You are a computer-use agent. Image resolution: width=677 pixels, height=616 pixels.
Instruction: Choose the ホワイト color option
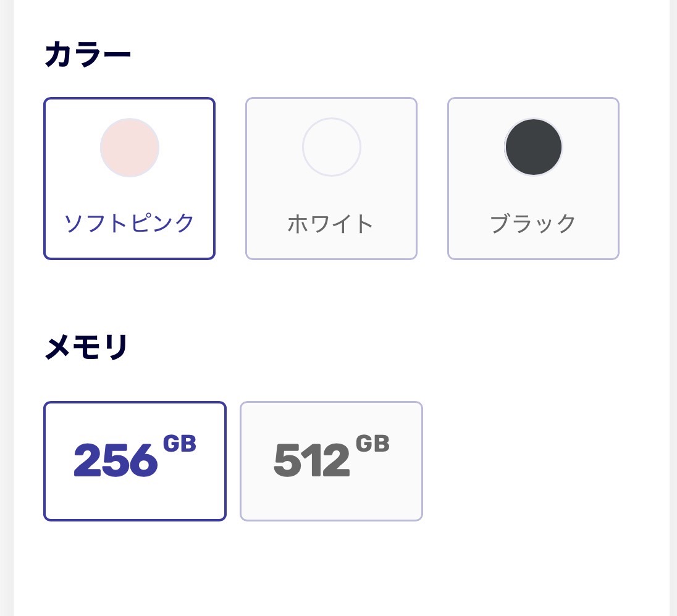(x=331, y=179)
